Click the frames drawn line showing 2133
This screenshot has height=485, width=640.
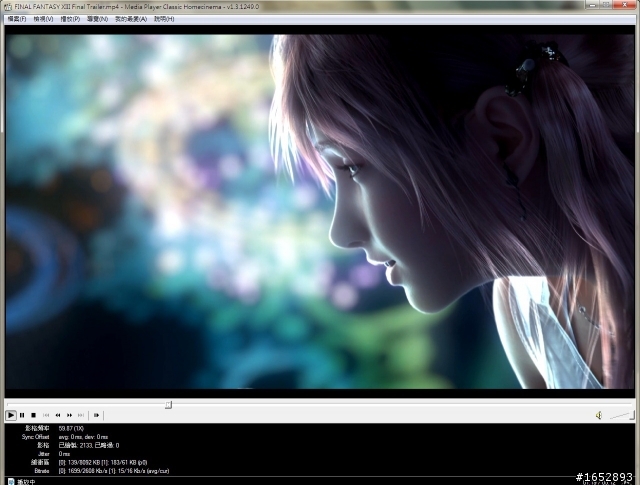point(78,445)
